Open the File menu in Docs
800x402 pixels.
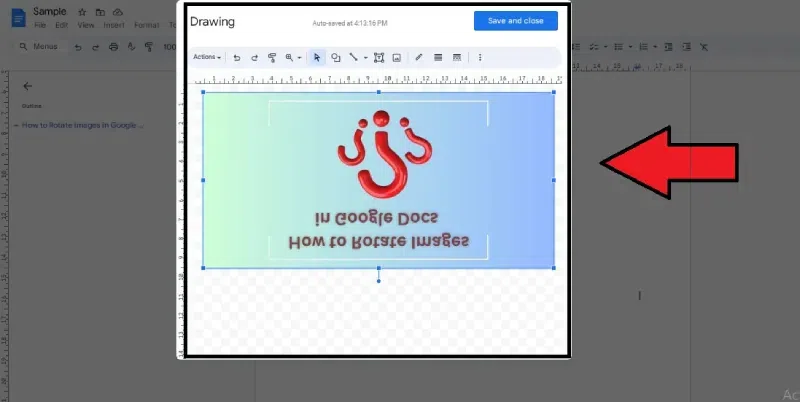40,25
